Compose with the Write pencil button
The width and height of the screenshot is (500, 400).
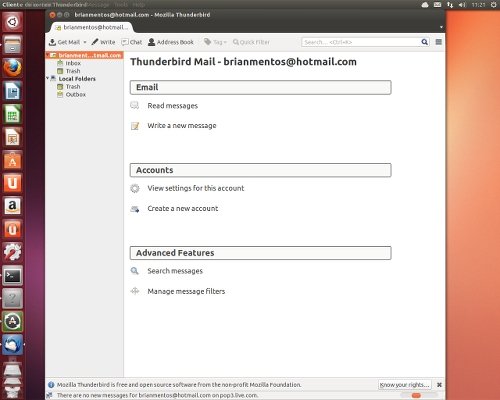103,42
